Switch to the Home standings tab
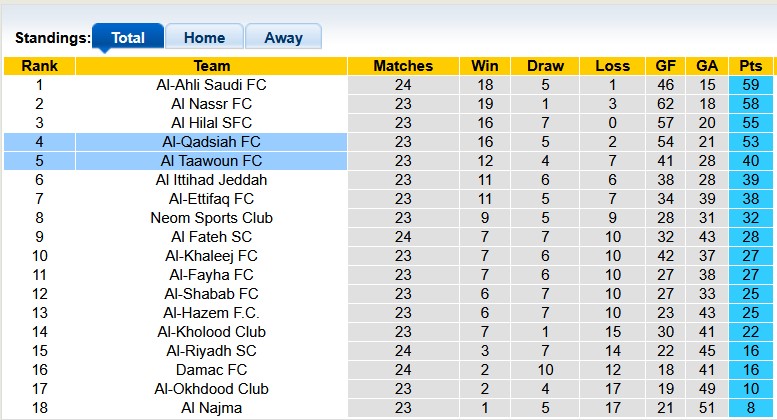Screen dimensions: 777x420 [x=204, y=38]
